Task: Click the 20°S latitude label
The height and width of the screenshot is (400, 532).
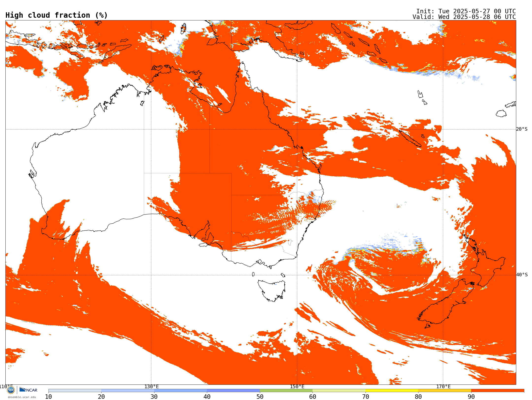Action: [x=522, y=129]
